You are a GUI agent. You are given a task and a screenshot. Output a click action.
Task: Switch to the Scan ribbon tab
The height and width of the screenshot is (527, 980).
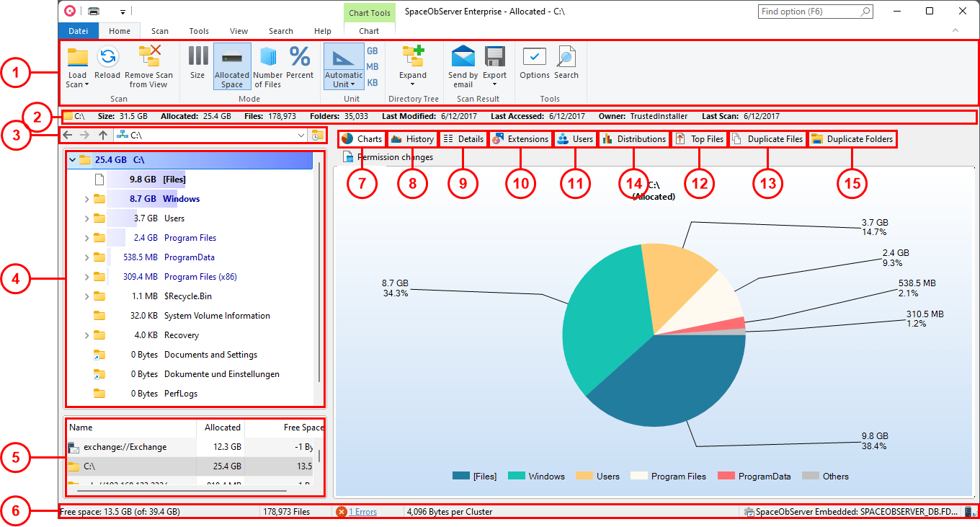pos(159,30)
